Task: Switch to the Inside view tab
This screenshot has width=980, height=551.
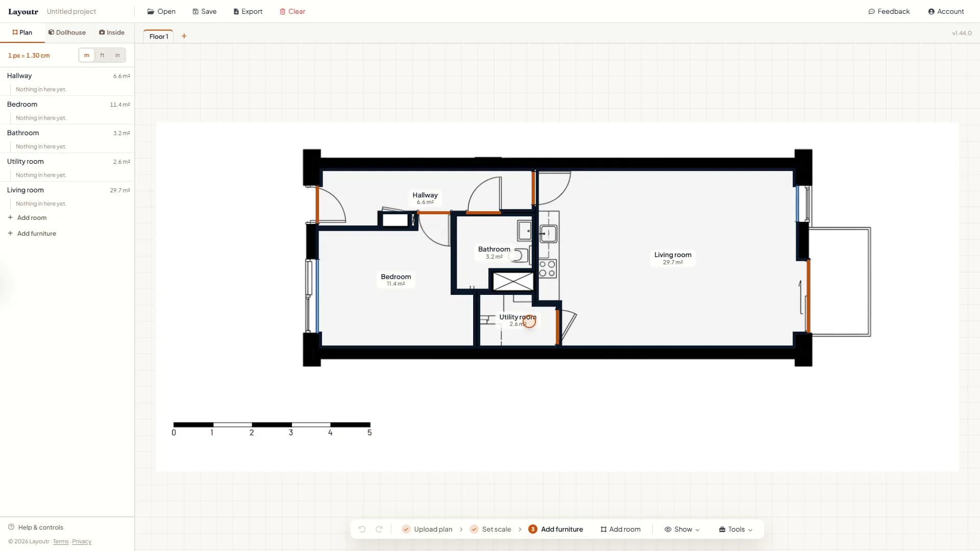Action: (112, 33)
